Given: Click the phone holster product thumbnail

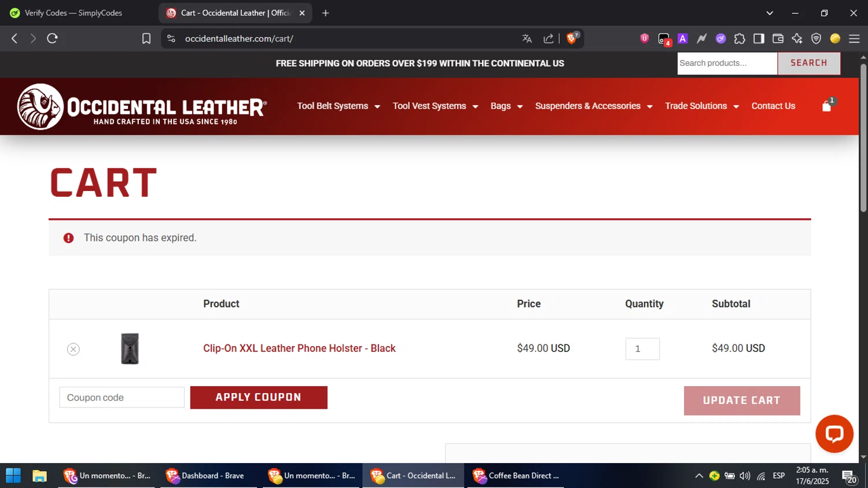Looking at the screenshot, I should coord(130,348).
